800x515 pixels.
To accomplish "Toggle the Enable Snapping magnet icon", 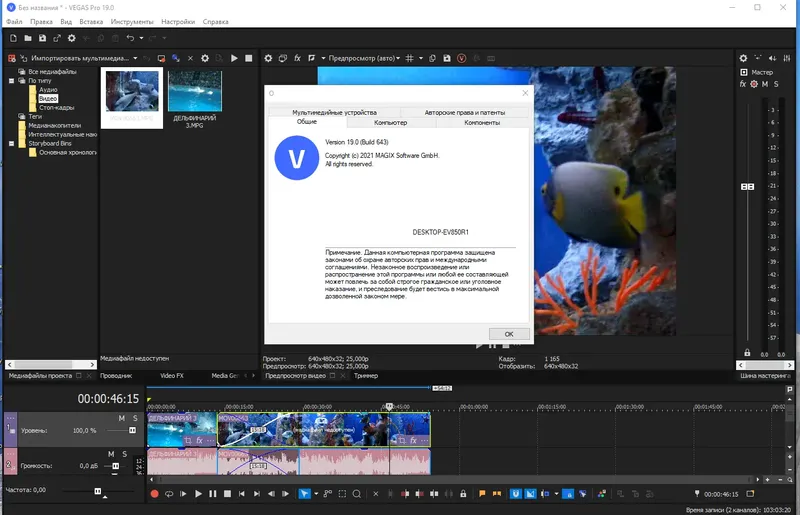I will click(516, 494).
